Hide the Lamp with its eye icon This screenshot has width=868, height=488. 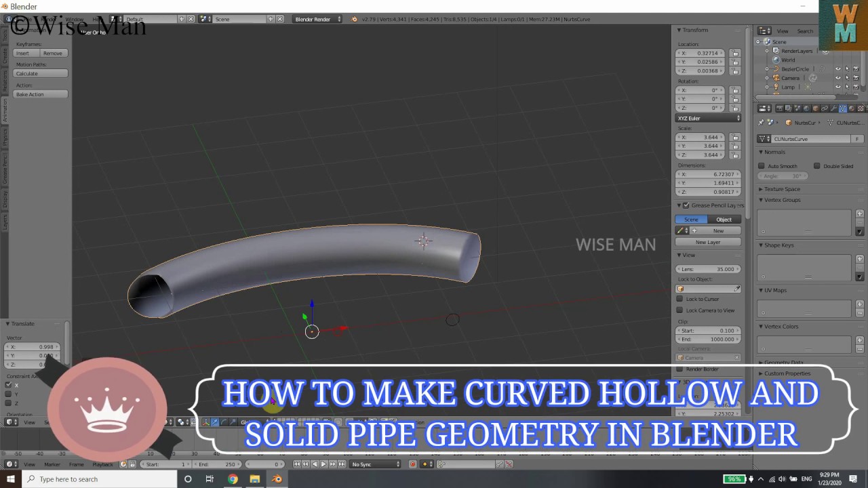click(x=838, y=87)
